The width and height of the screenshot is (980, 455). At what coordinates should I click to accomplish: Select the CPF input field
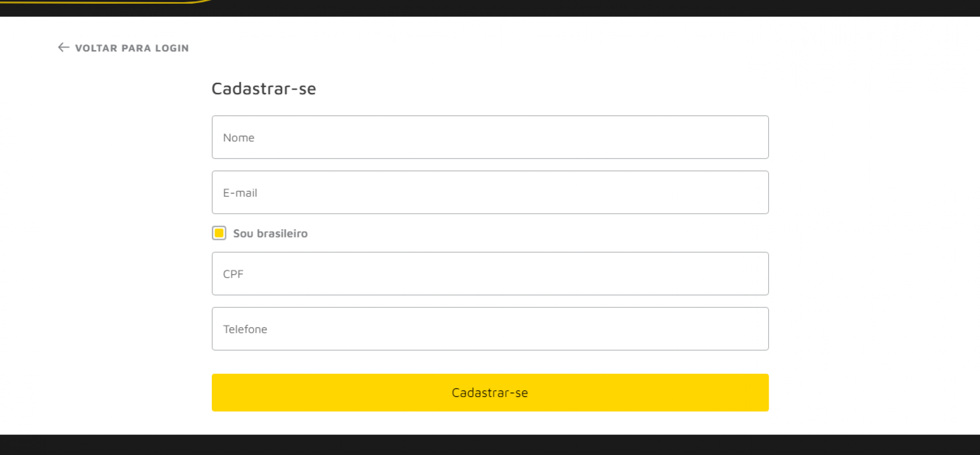(x=490, y=274)
